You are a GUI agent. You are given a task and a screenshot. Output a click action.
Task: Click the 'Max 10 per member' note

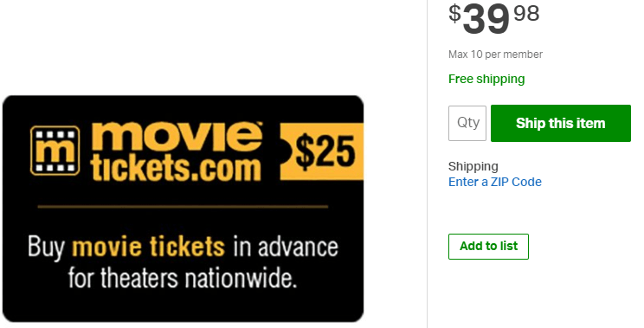pos(495,55)
